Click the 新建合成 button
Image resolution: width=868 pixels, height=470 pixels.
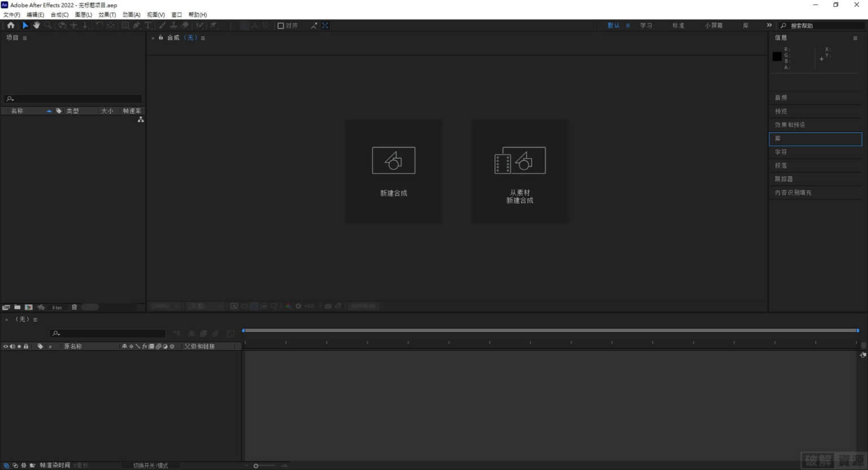[393, 171]
